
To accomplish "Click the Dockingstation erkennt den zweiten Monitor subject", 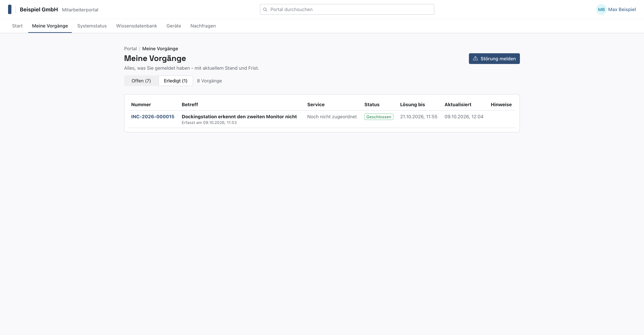I will click(239, 117).
